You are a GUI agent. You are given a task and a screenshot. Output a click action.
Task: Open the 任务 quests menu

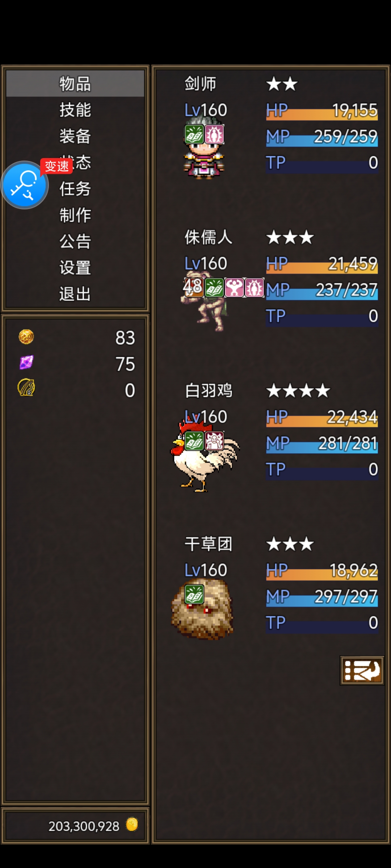point(75,189)
